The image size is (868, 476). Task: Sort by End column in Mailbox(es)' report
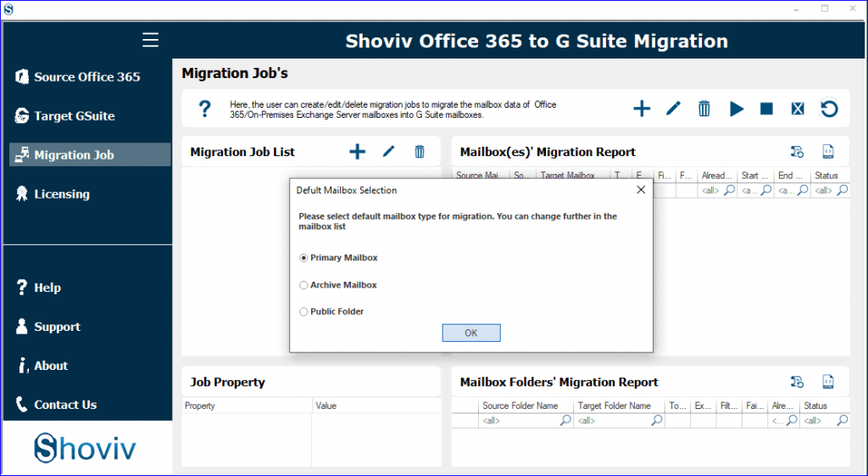793,175
